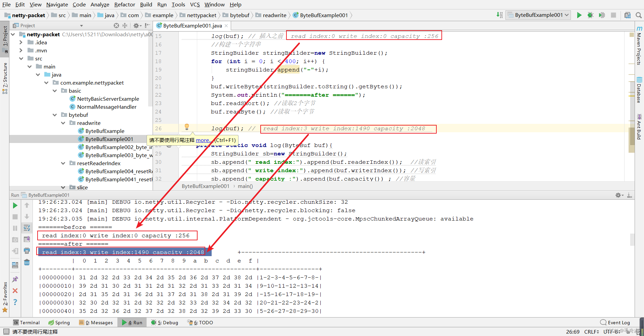Start debugging with the bug icon
This screenshot has width=644, height=336.
click(591, 15)
